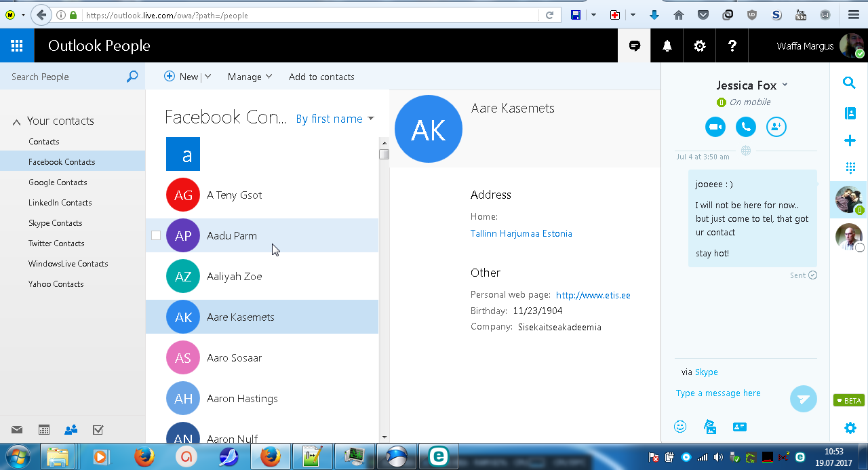Toggle the Skype chat pane icon
Screen dimensions: 868x470
635,46
